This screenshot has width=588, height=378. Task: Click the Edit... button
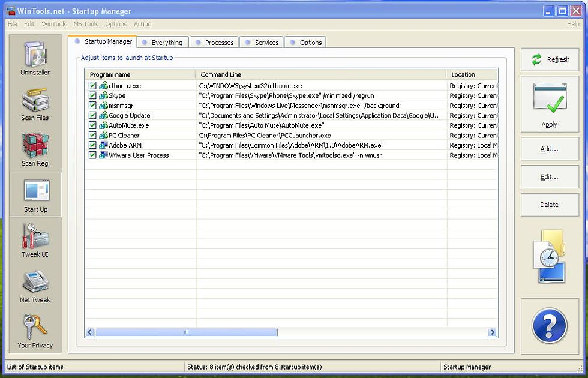click(550, 177)
